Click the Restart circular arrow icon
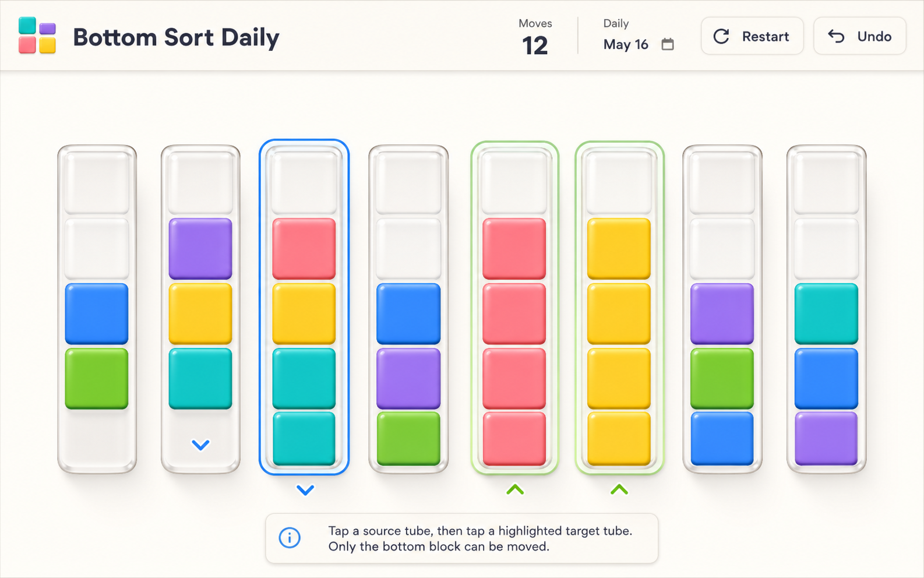 [721, 36]
